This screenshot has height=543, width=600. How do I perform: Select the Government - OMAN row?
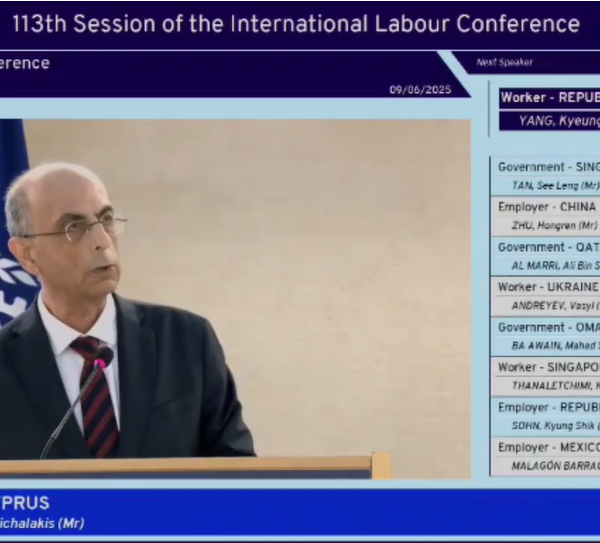click(x=545, y=328)
